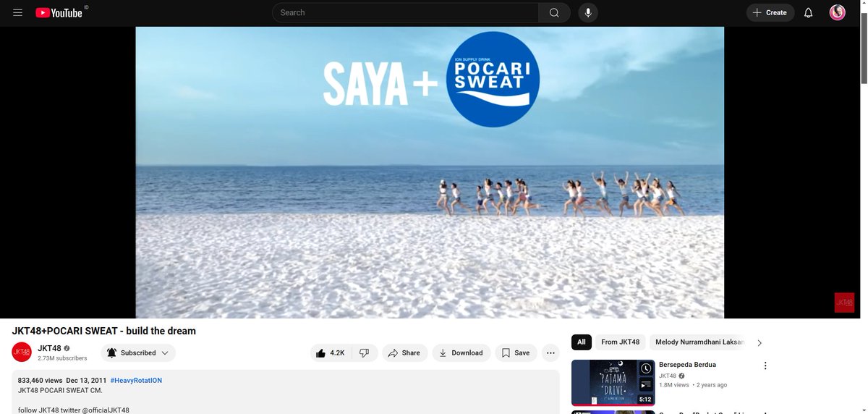Viewport: 868px width, 414px height.
Task: Open the Bersepeda Berdua title
Action: [x=687, y=365]
